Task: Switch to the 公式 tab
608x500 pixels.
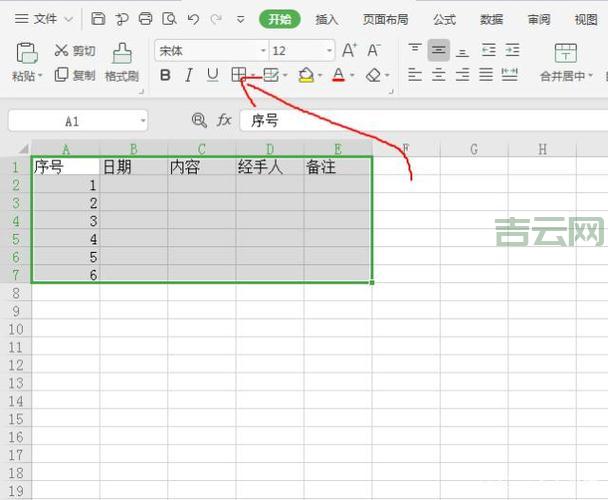Action: 444,19
